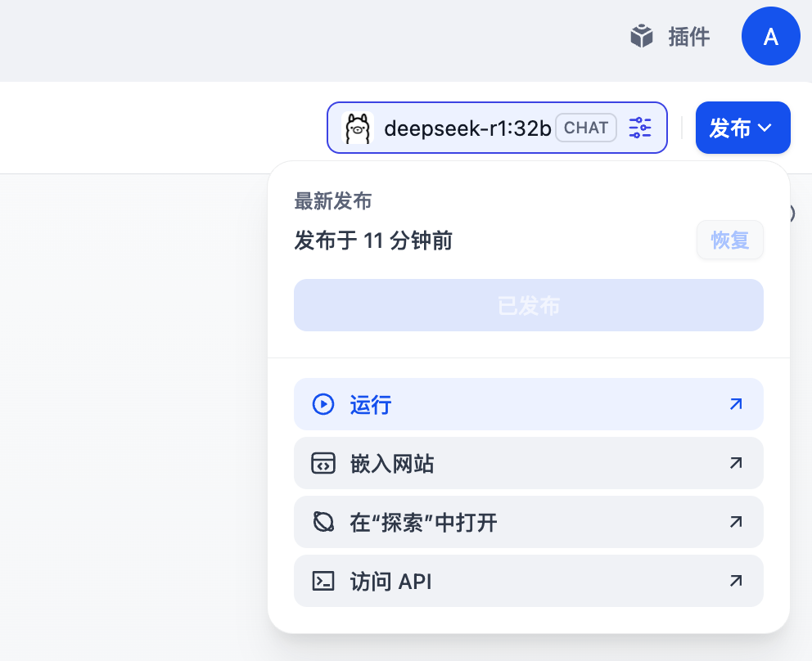This screenshot has height=661, width=812.
Task: Open the user avatar A menu
Action: coord(770,36)
